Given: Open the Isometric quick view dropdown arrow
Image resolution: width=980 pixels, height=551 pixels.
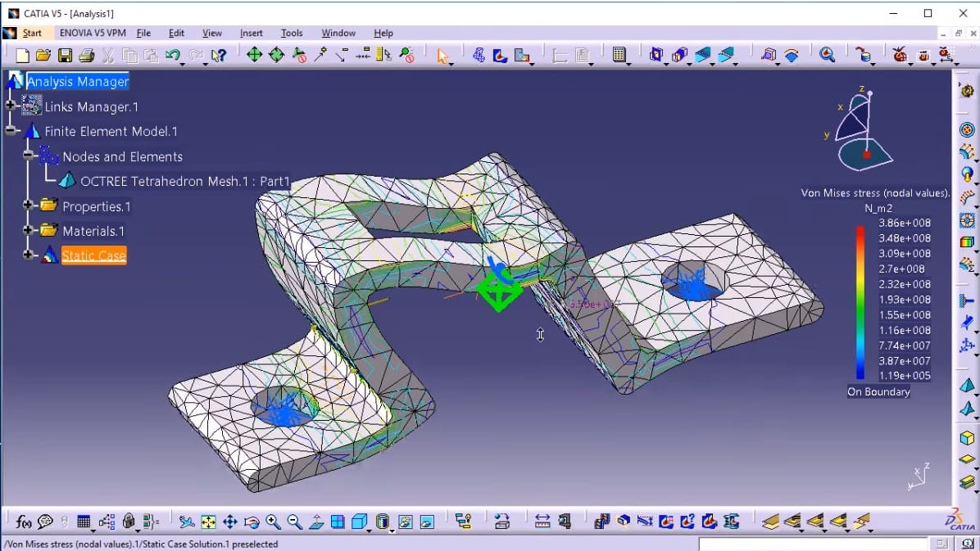Looking at the screenshot, I should (369, 530).
